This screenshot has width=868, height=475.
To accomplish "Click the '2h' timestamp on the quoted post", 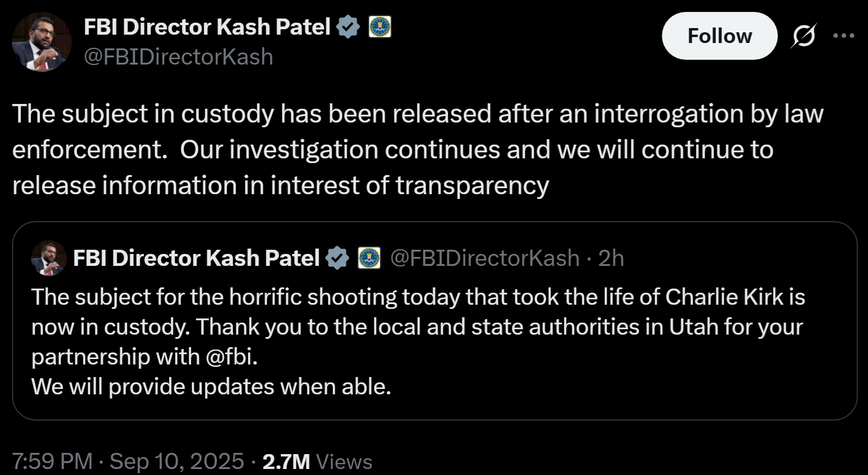I will 611,258.
